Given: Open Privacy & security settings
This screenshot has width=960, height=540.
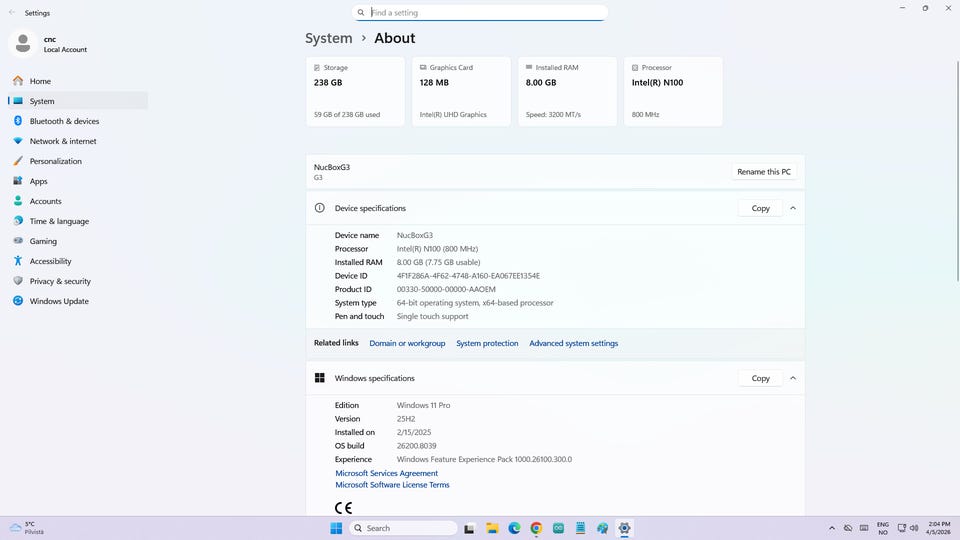Looking at the screenshot, I should click(x=60, y=281).
